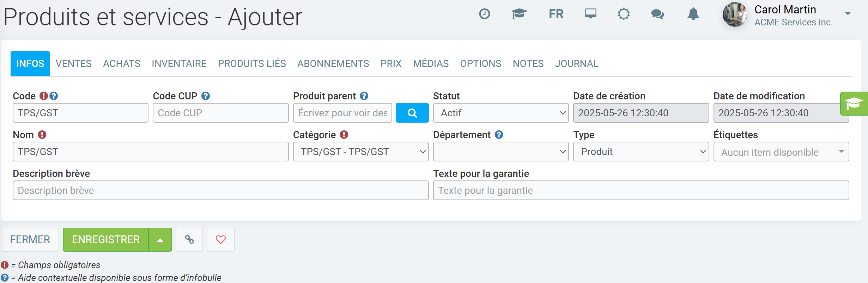Open the graduation cap training icon in header

(x=519, y=14)
